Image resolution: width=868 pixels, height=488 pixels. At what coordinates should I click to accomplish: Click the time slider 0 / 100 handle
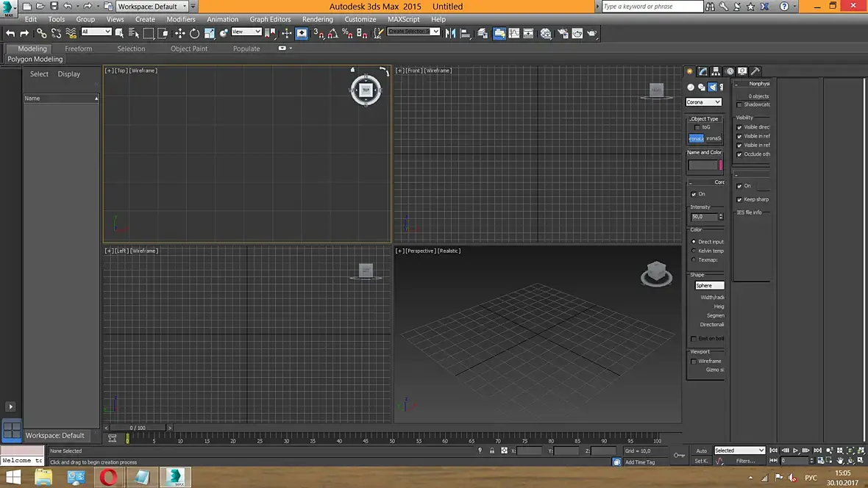138,428
